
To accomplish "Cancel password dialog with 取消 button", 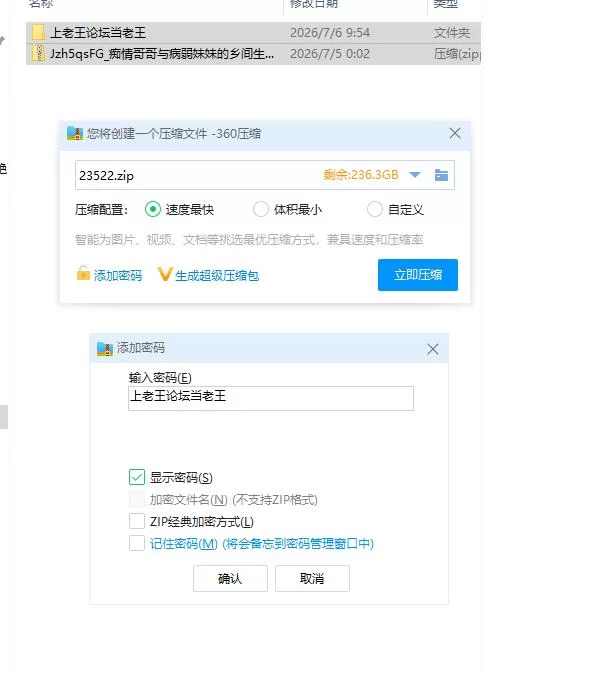I will pyautogui.click(x=312, y=579).
